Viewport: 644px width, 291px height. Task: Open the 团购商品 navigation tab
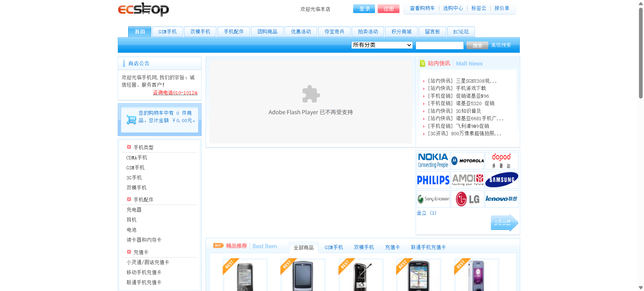(267, 32)
